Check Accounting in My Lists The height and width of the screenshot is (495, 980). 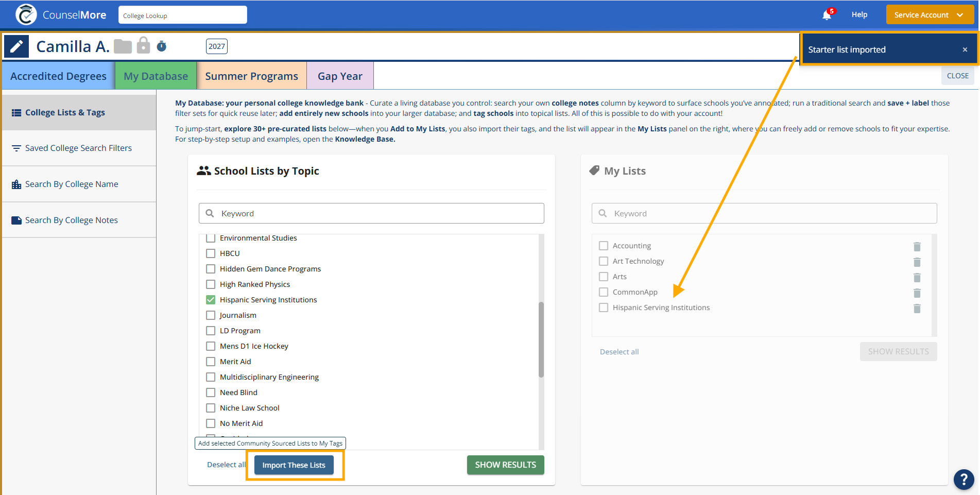coord(604,246)
